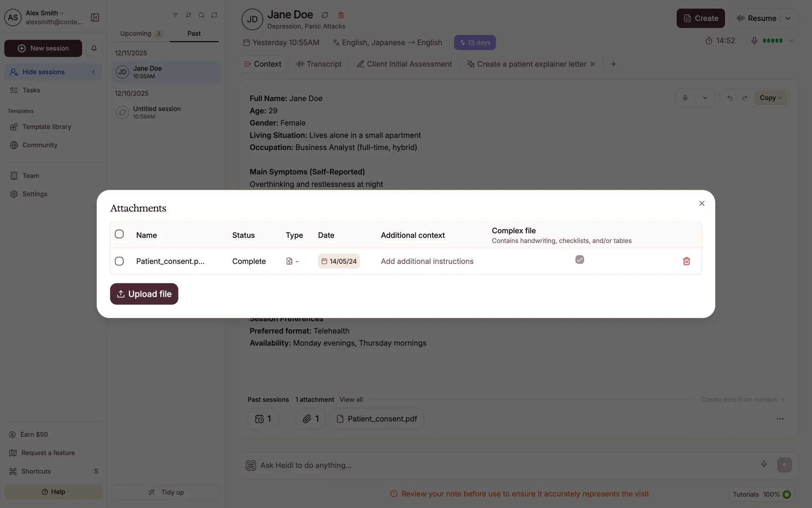Click the sort sessions icon
The image size is (812, 508).
tap(189, 15)
